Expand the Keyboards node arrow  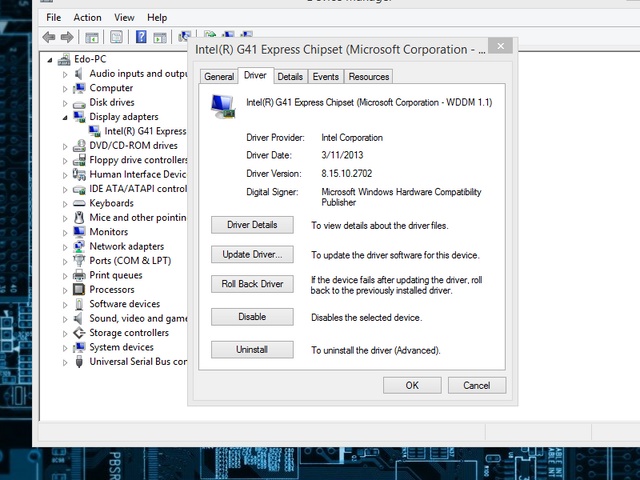coord(65,204)
